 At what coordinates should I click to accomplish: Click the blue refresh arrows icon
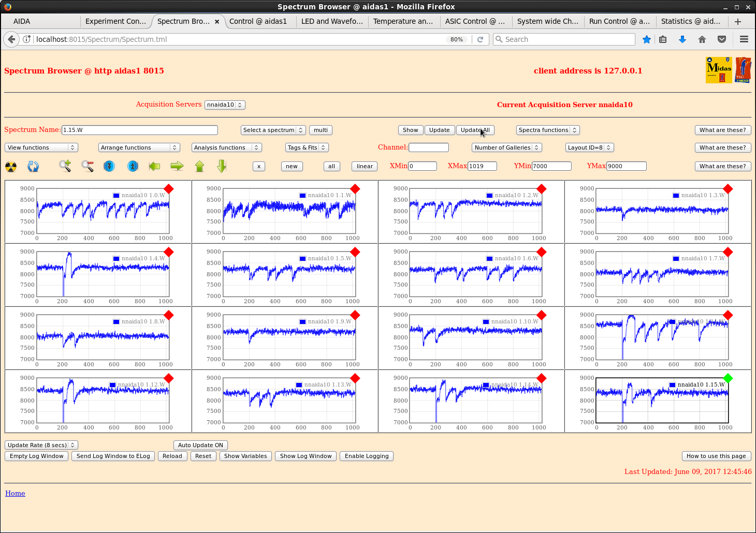(33, 167)
